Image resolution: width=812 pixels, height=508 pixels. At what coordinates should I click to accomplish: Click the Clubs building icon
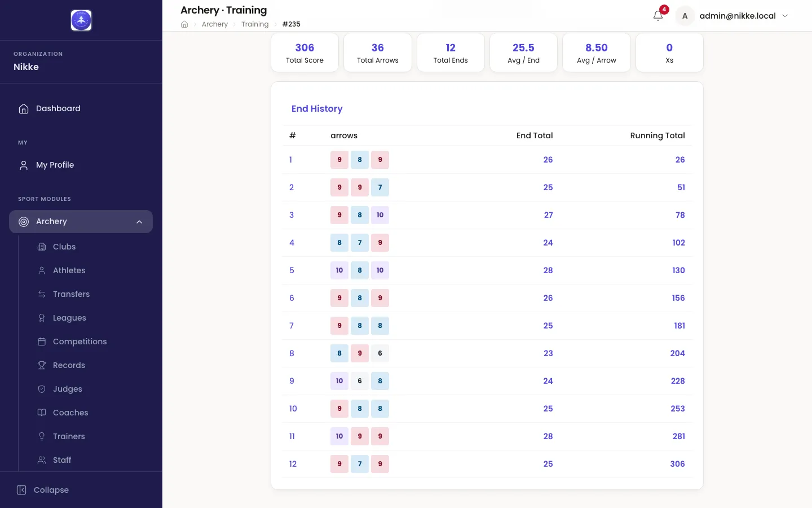42,247
